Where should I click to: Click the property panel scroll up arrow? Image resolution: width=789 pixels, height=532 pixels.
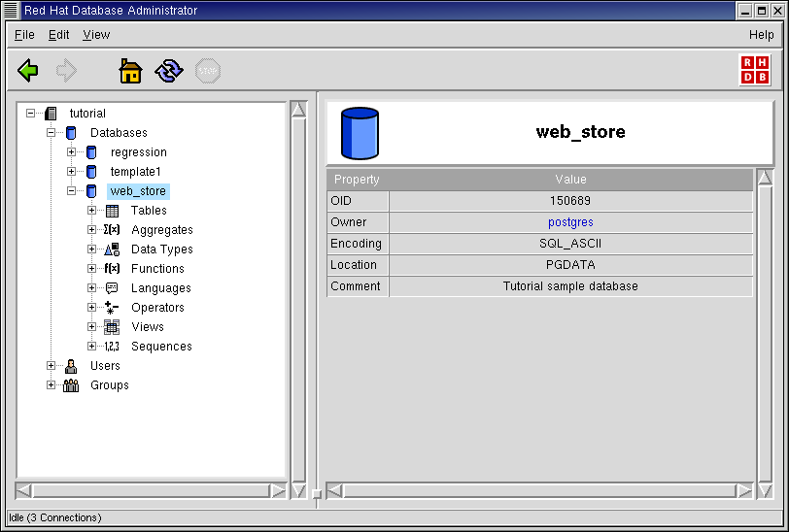click(765, 178)
